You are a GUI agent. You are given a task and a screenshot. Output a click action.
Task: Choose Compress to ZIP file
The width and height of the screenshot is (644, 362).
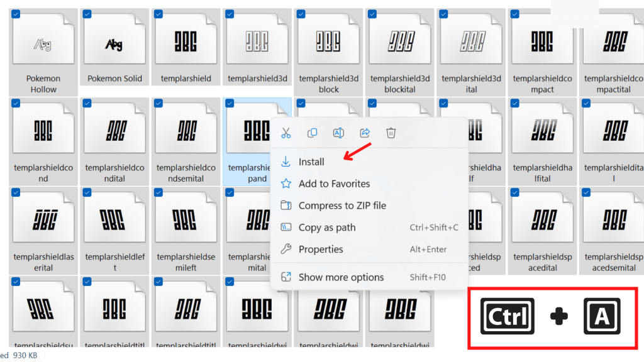pyautogui.click(x=369, y=206)
